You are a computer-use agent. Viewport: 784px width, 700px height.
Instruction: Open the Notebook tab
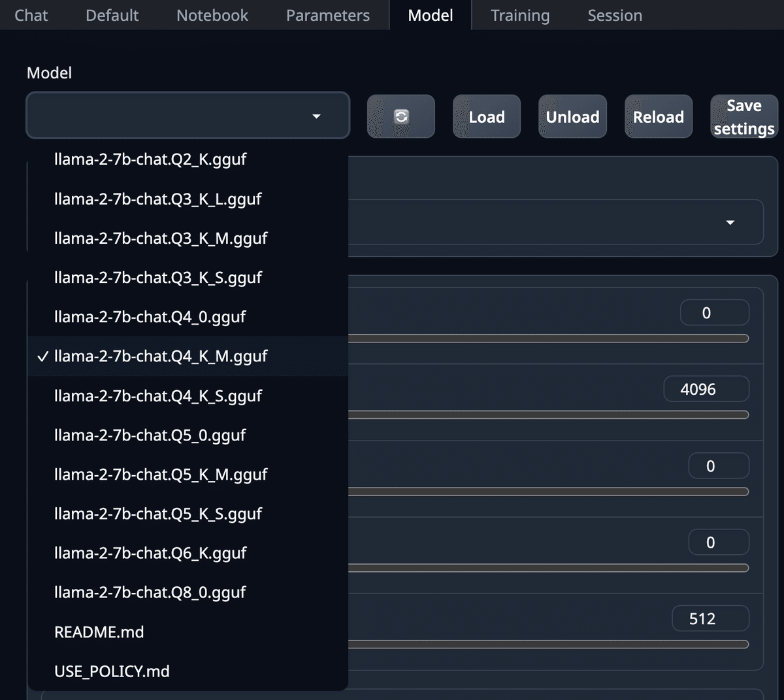click(x=212, y=15)
